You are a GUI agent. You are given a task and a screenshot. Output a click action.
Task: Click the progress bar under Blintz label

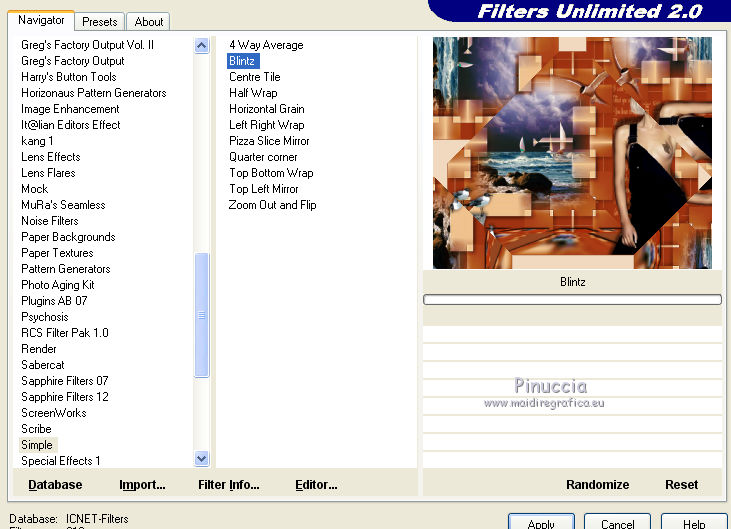[x=572, y=299]
